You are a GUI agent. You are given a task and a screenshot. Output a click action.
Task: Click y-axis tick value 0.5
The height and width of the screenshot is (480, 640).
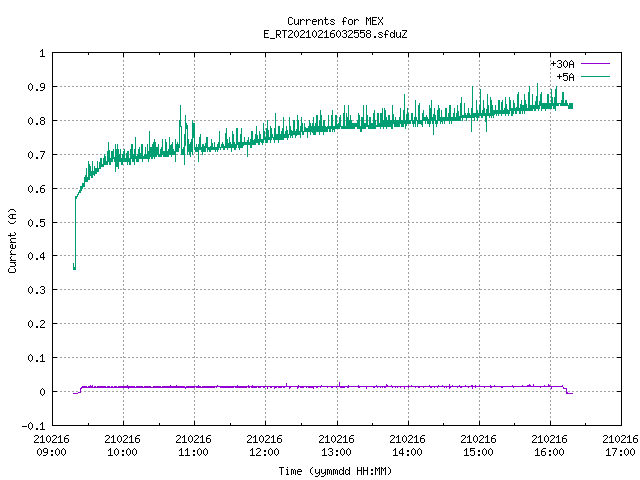36,222
